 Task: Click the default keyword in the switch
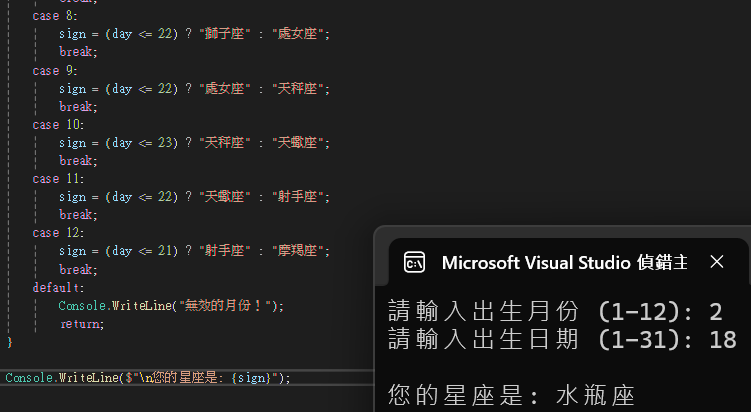pyautogui.click(x=58, y=287)
